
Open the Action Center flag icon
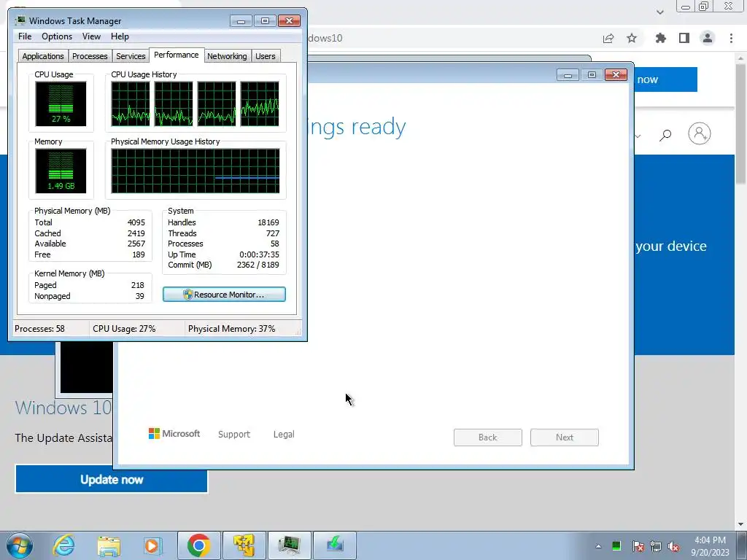point(638,546)
